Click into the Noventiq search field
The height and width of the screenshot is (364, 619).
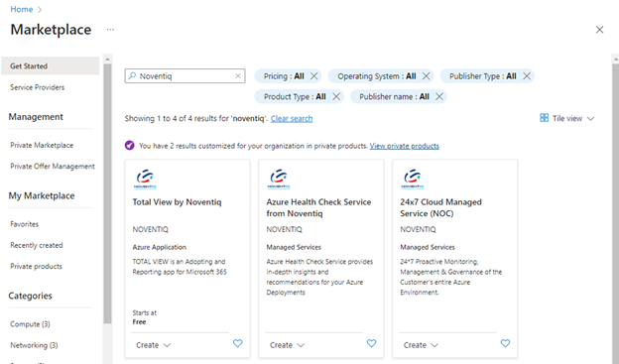pyautogui.click(x=185, y=76)
